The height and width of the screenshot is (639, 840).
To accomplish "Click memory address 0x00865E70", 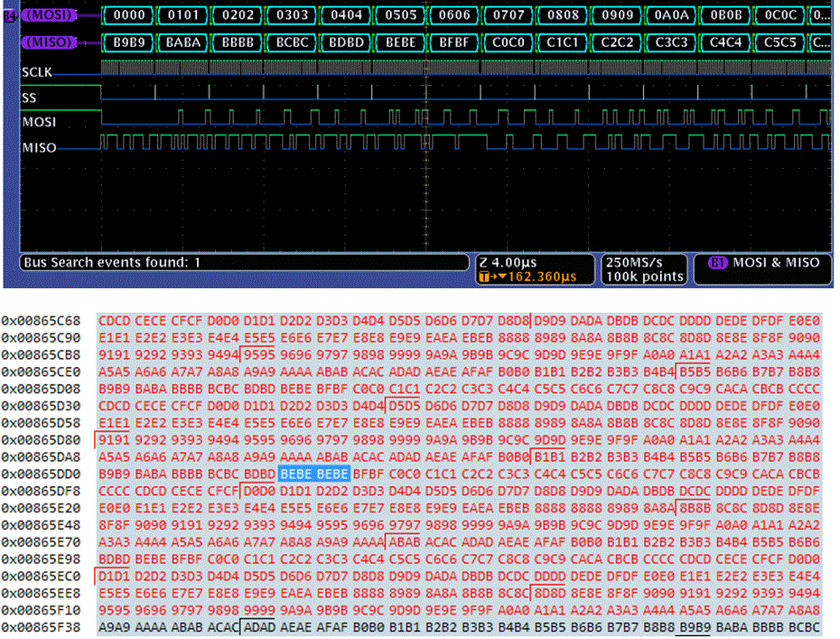I will tap(41, 542).
